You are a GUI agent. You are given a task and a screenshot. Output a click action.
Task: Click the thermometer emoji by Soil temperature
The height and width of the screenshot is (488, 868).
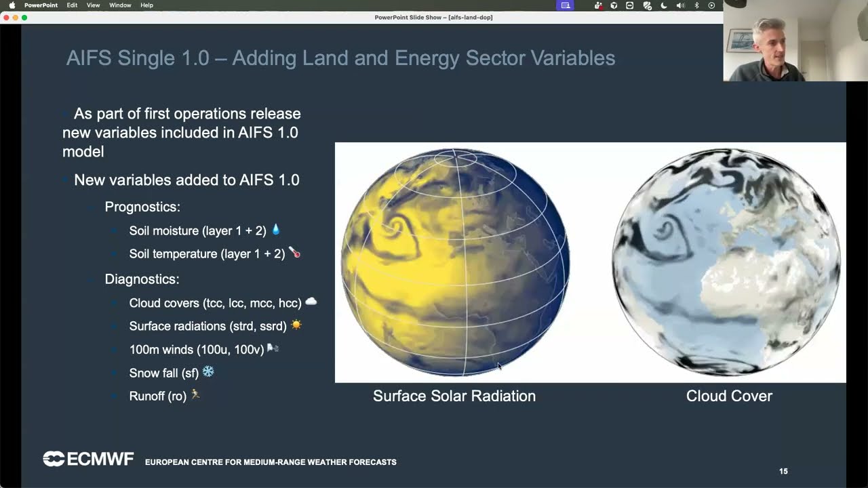tap(294, 253)
